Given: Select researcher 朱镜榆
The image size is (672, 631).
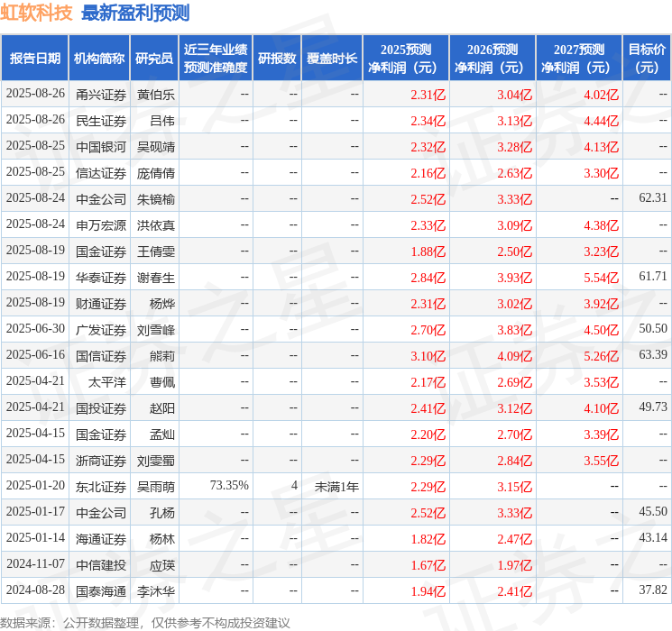Looking at the screenshot, I should (x=155, y=199).
